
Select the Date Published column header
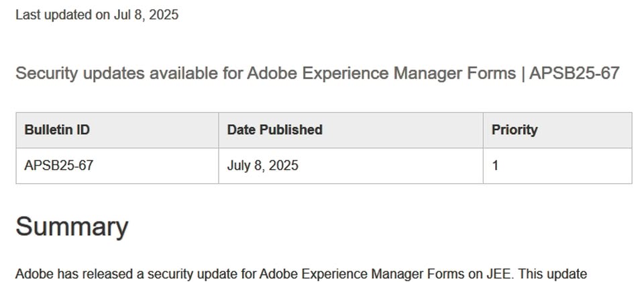tap(351, 130)
